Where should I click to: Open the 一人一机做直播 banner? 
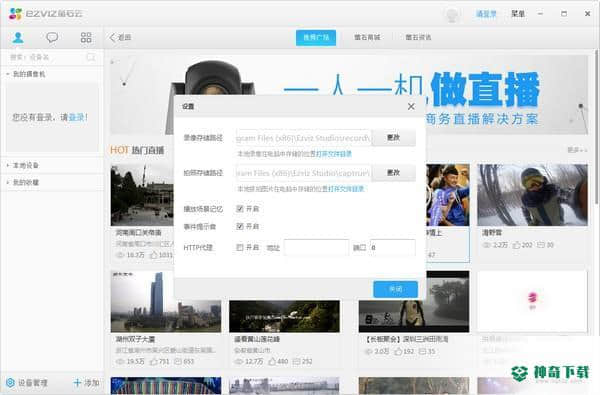[x=349, y=95]
